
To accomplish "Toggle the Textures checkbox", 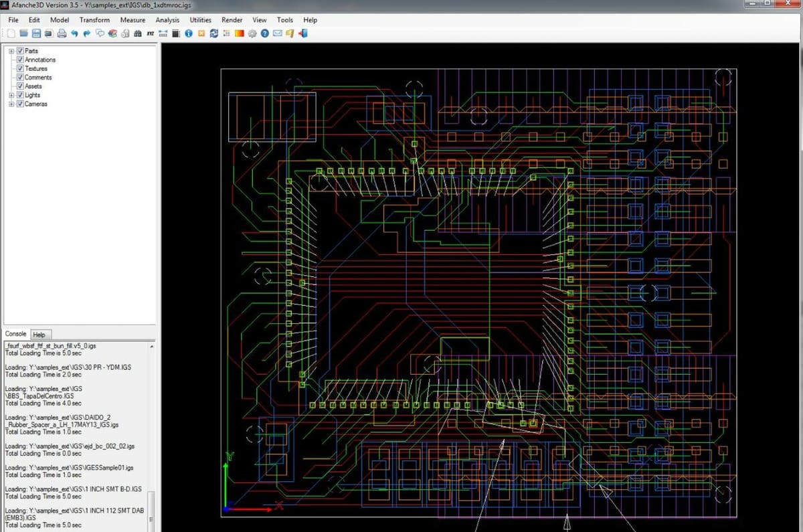I will click(20, 68).
